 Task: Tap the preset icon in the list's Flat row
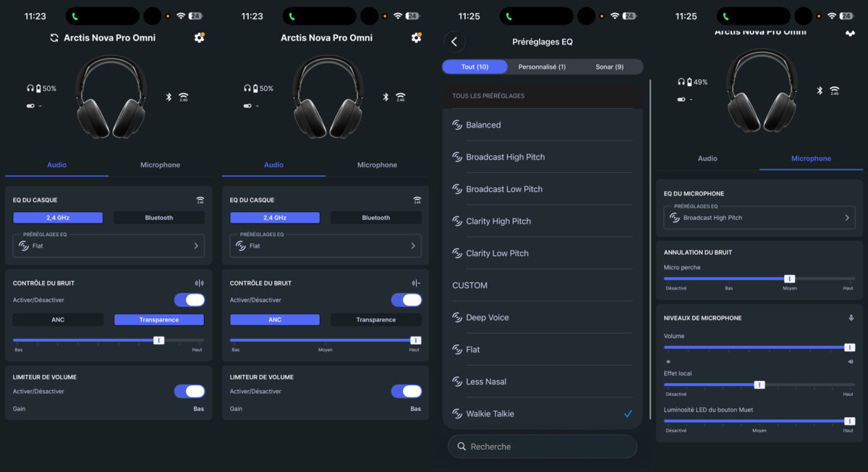pos(457,350)
